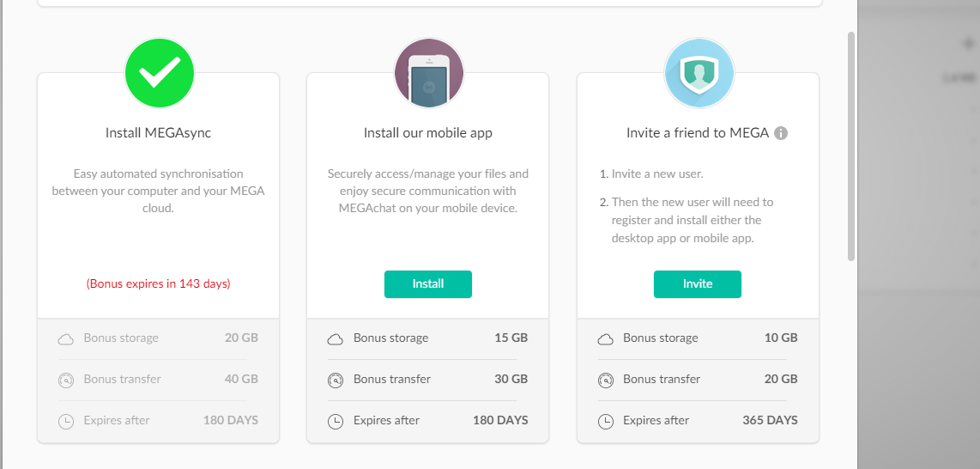Click the shield icon above Invite a friend

pos(699,74)
